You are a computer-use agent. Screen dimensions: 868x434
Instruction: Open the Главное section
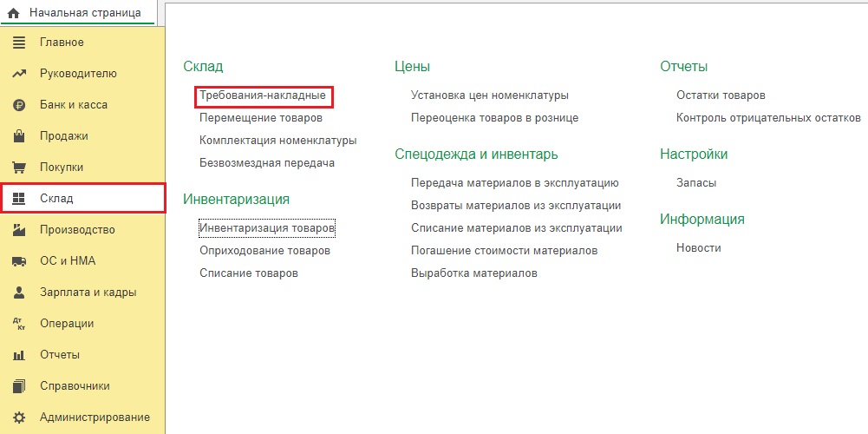click(82, 43)
